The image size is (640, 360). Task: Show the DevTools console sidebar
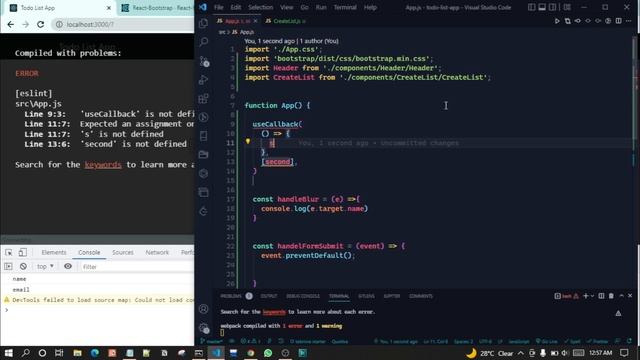pyautogui.click(x=9, y=267)
